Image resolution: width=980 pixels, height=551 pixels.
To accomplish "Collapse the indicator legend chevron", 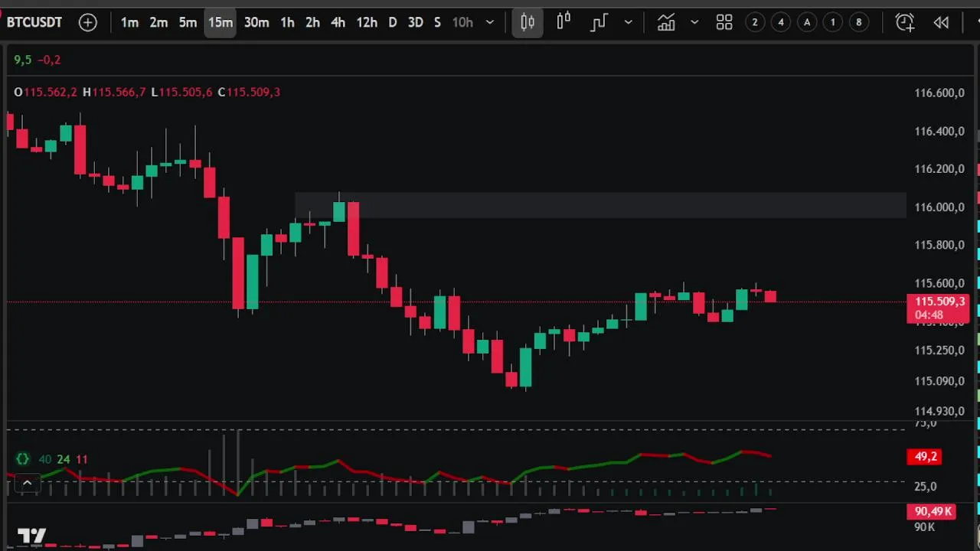I will pyautogui.click(x=27, y=483).
